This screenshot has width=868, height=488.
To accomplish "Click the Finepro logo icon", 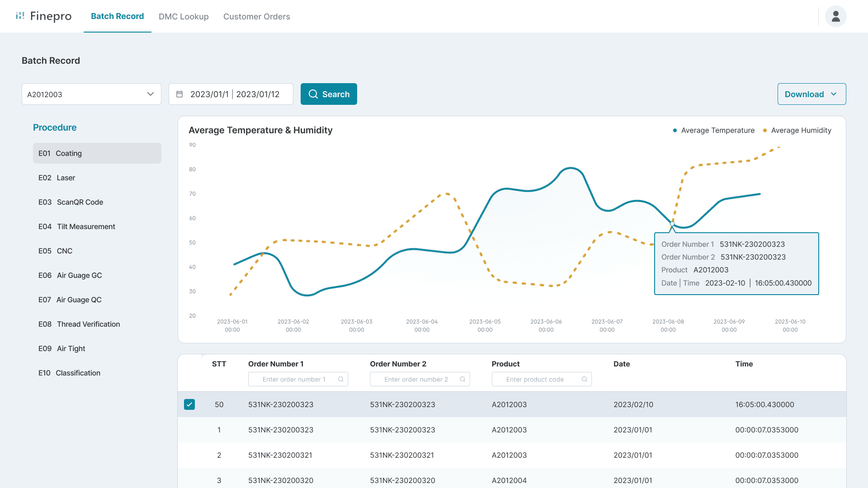I will coord(20,16).
